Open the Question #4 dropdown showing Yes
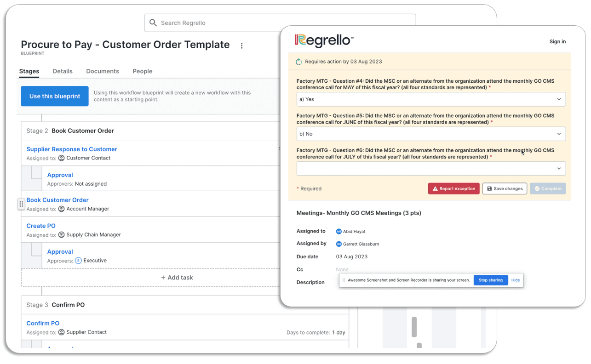Image resolution: width=591 pixels, height=364 pixels. pos(431,99)
